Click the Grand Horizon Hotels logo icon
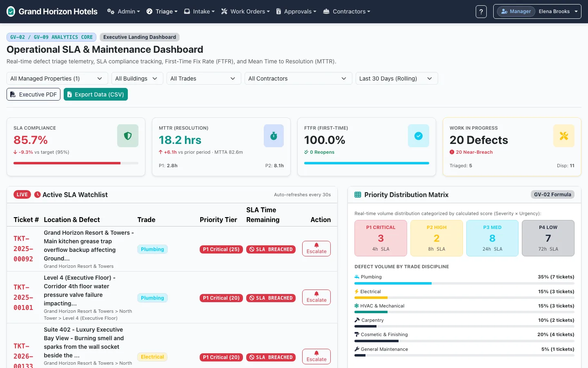This screenshot has height=368, width=588. 11,11
